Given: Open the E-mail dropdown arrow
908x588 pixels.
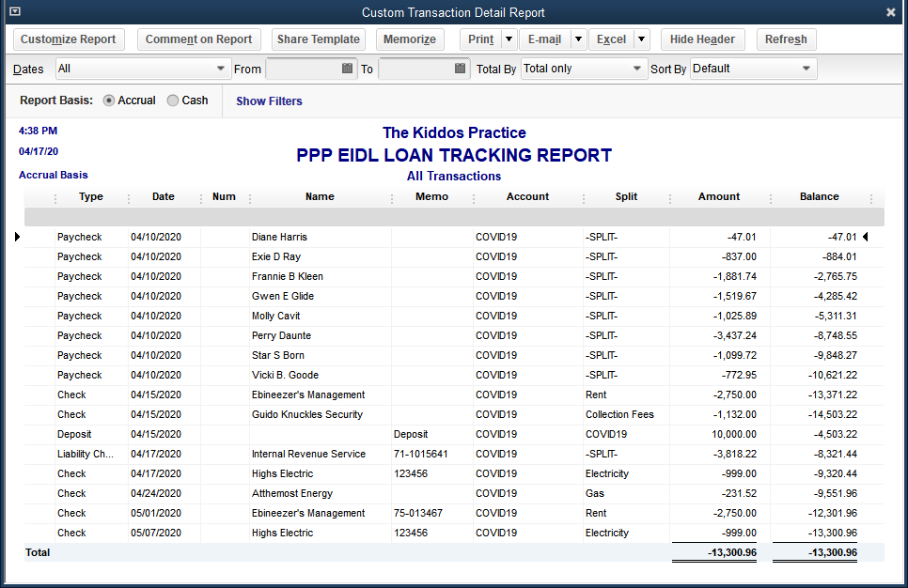Looking at the screenshot, I should click(x=578, y=39).
